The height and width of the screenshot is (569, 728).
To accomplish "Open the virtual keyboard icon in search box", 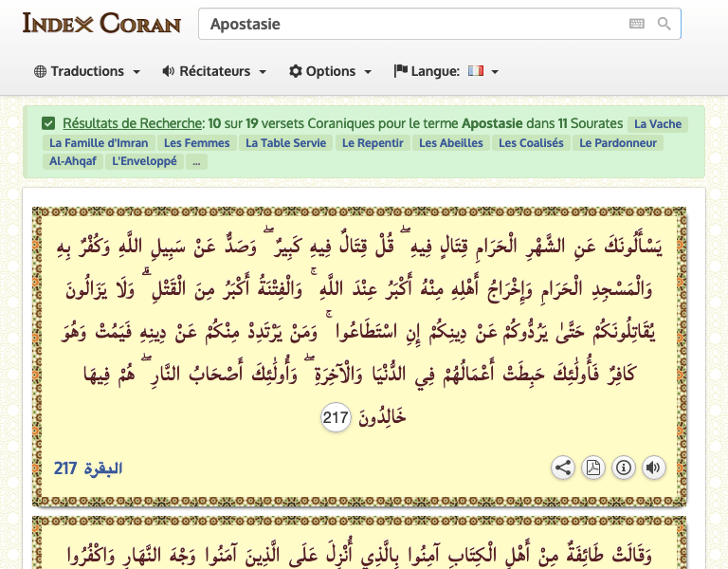I will 636,24.
